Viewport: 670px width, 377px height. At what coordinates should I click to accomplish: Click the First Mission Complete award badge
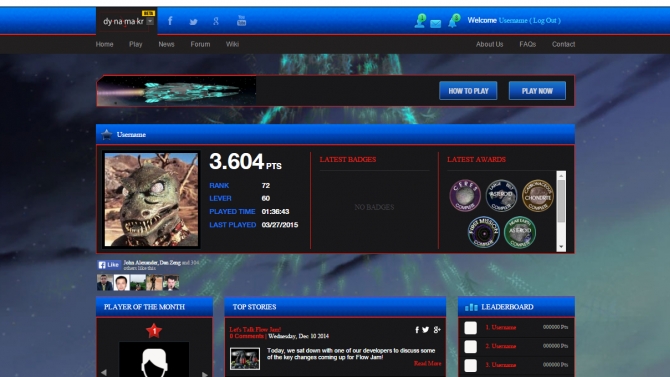click(x=483, y=232)
